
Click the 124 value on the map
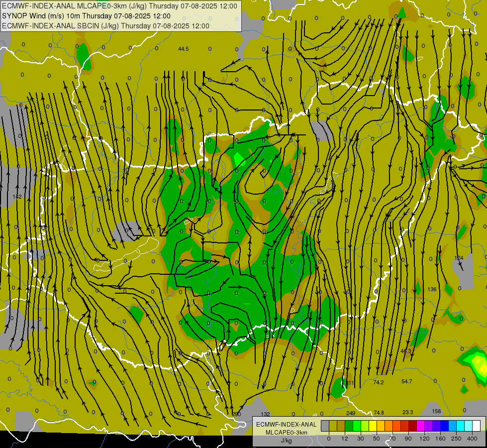459,258
